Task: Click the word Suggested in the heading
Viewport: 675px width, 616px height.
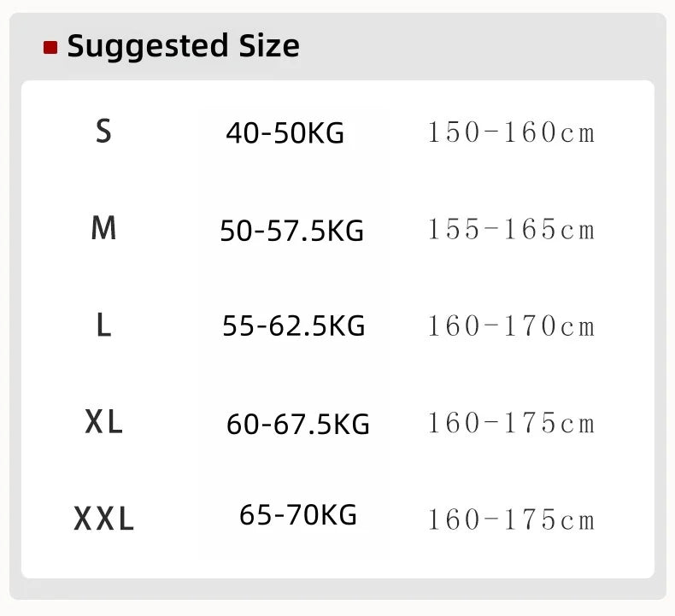Action: [148, 47]
